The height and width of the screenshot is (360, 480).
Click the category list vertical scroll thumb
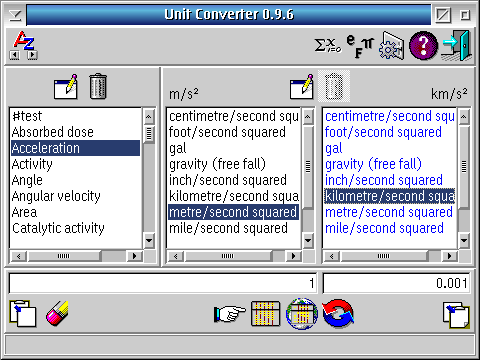(x=149, y=134)
